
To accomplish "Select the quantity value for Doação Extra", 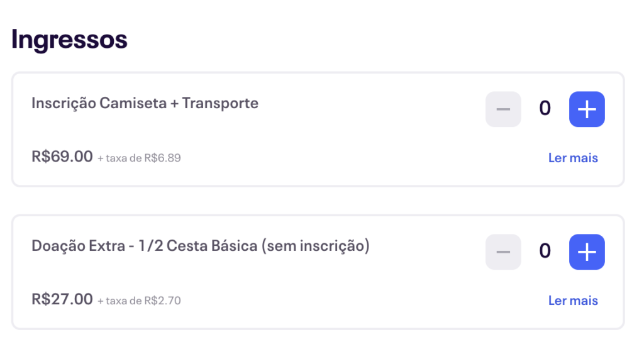I will pyautogui.click(x=545, y=251).
